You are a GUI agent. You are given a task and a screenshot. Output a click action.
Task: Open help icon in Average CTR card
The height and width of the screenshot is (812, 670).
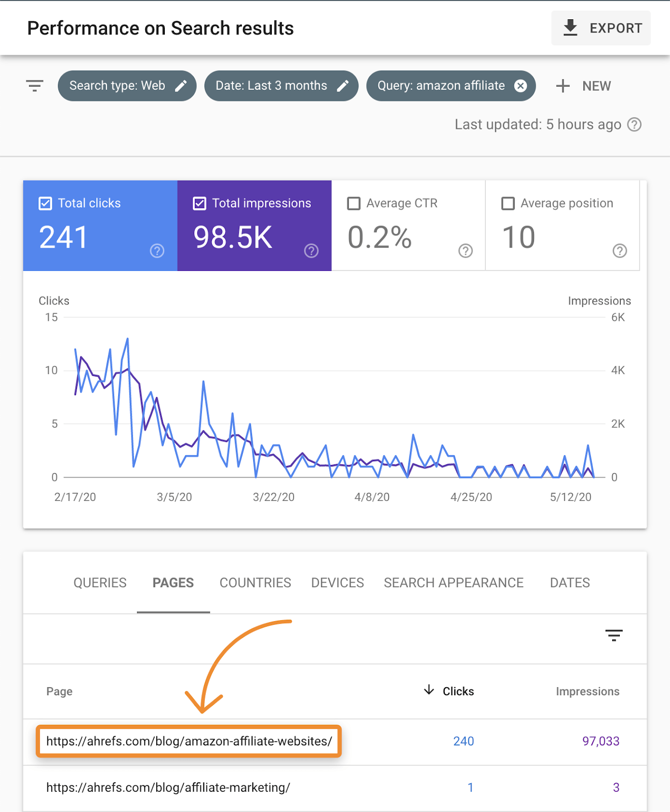pos(466,251)
